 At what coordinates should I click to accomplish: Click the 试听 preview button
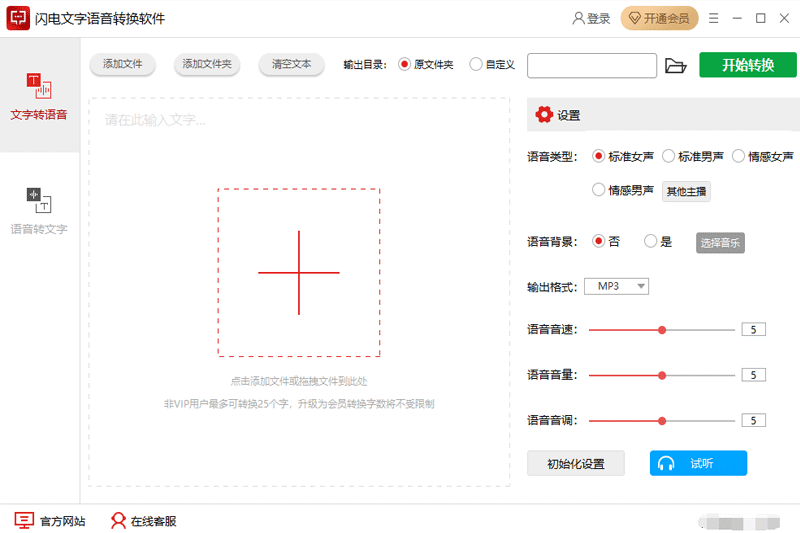coord(698,463)
